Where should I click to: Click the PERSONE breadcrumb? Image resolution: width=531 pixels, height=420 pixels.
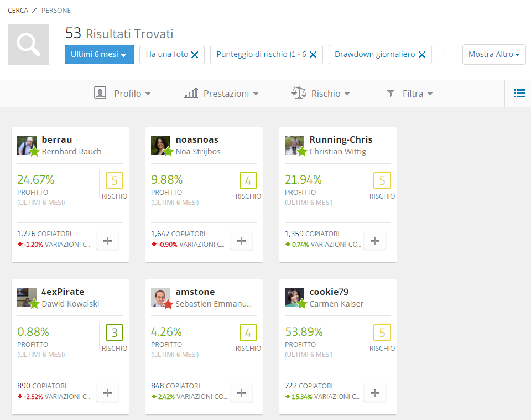56,10
